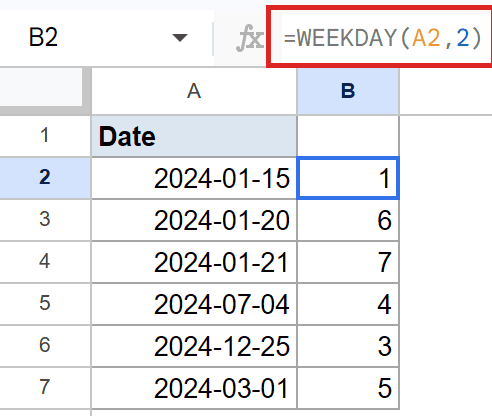Image resolution: width=492 pixels, height=416 pixels.
Task: Click cell B4 showing value 7
Action: (x=348, y=262)
